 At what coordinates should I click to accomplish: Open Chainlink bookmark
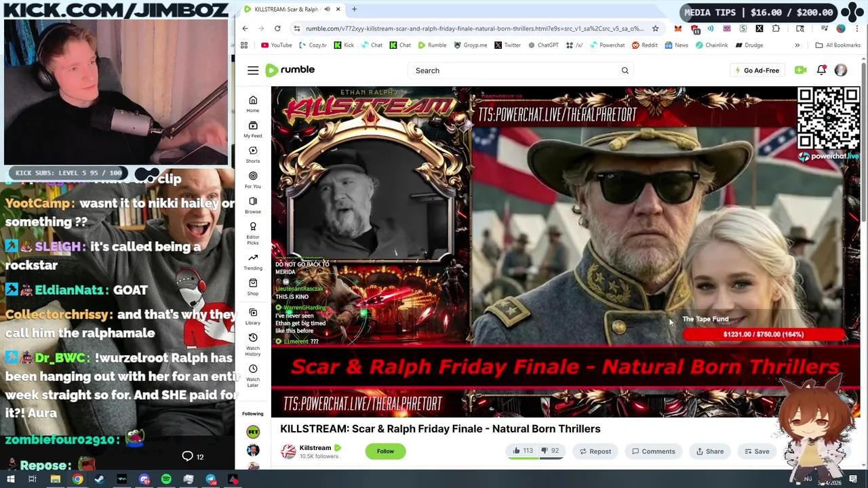(x=711, y=45)
